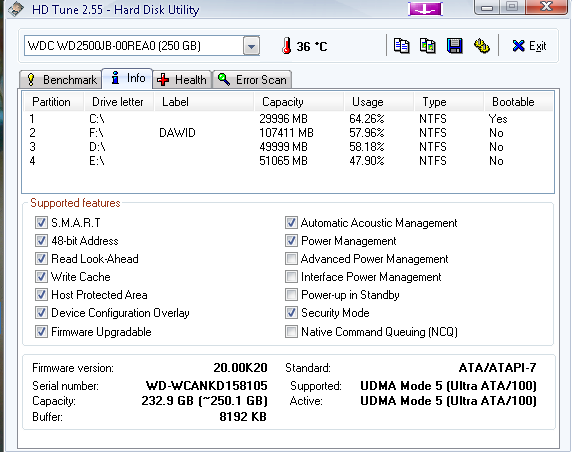This screenshot has height=452, width=572.
Task: Click the purple button in title bar
Action: tap(425, 9)
